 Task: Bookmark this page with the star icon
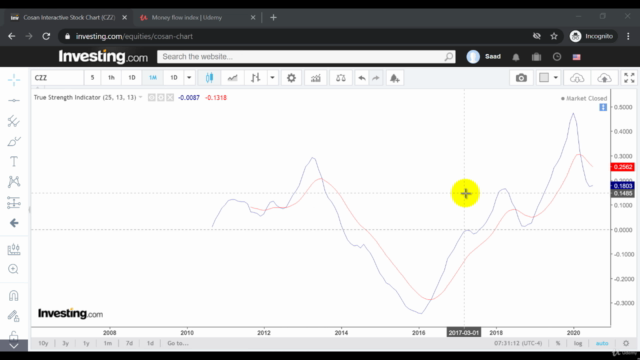pyautogui.click(x=554, y=36)
